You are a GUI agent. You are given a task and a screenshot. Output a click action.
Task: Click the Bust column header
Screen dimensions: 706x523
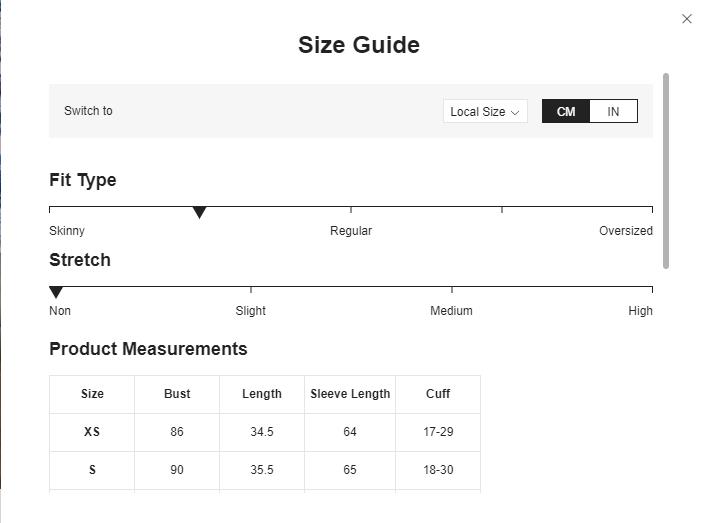[x=177, y=394]
